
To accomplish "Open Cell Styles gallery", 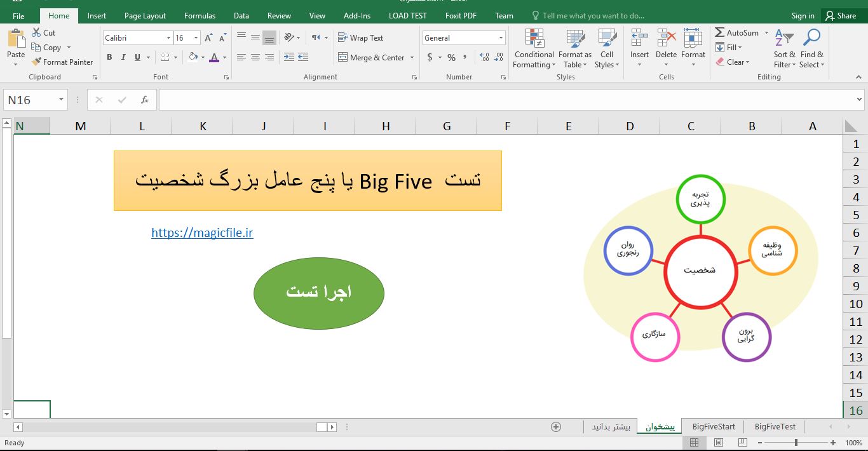I will (x=607, y=48).
